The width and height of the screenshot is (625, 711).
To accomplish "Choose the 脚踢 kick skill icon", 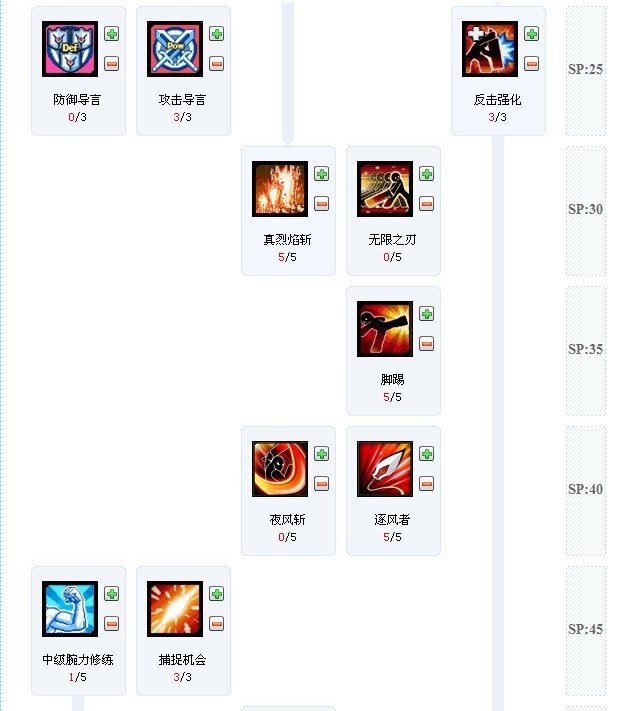I will [385, 329].
